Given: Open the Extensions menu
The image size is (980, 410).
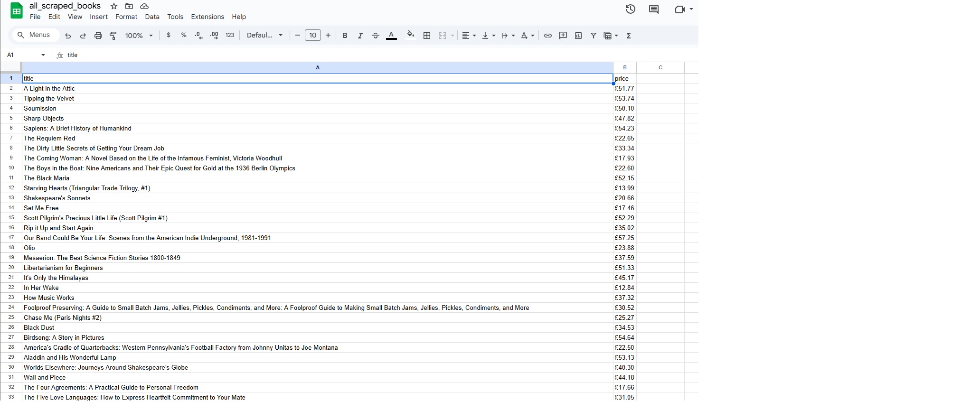Looking at the screenshot, I should [x=207, y=17].
